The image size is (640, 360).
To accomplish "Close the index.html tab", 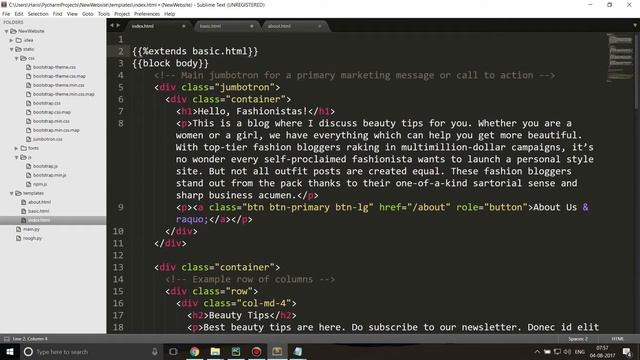I will pyautogui.click(x=184, y=26).
